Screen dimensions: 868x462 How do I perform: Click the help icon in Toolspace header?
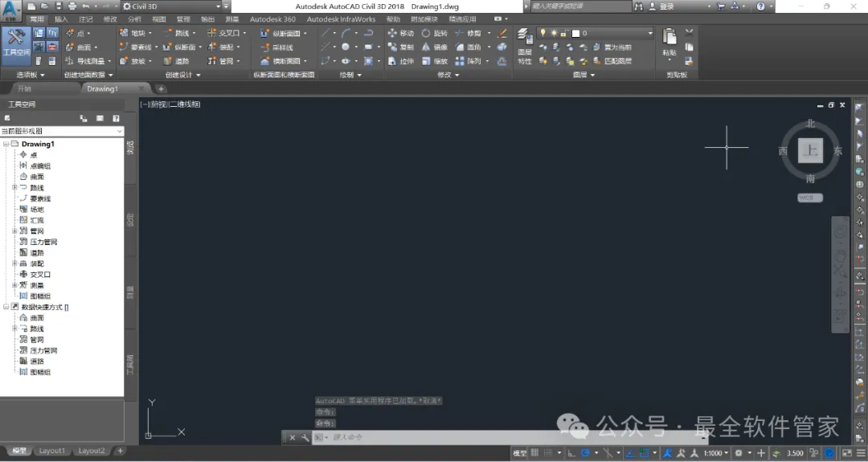coord(116,118)
